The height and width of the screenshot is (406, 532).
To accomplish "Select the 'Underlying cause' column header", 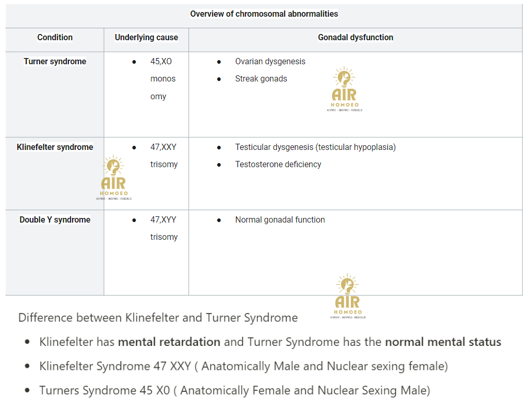I will coord(146,37).
